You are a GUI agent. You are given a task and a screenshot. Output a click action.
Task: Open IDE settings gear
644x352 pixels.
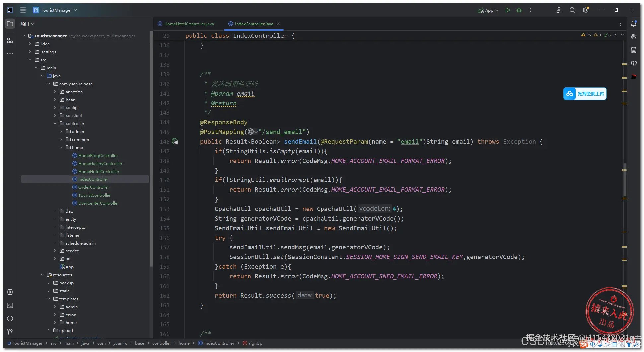click(586, 10)
